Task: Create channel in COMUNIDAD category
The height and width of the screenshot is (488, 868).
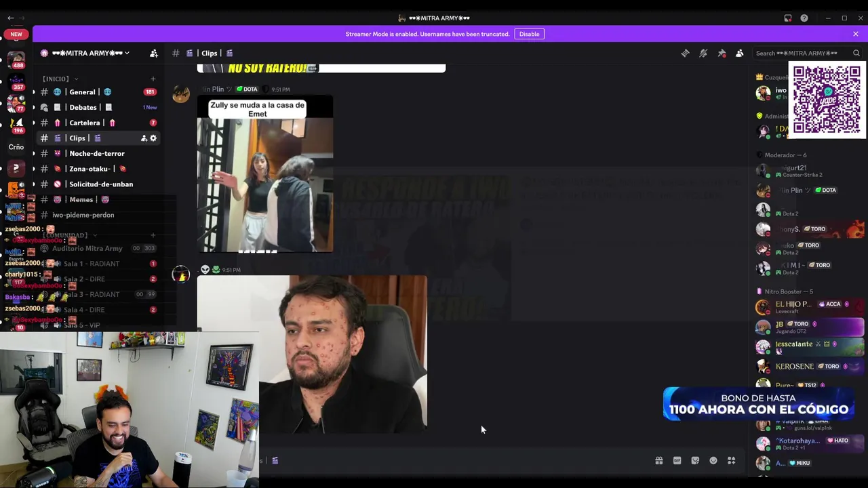Action: pos(153,235)
